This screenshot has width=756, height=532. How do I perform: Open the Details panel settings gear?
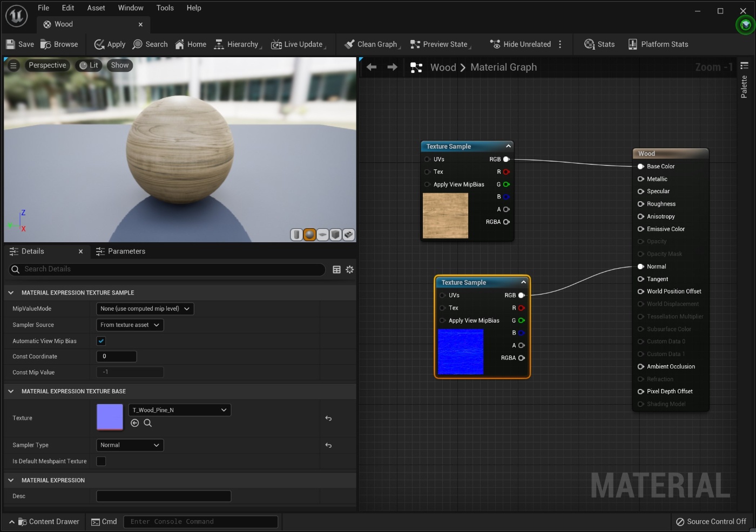point(349,269)
